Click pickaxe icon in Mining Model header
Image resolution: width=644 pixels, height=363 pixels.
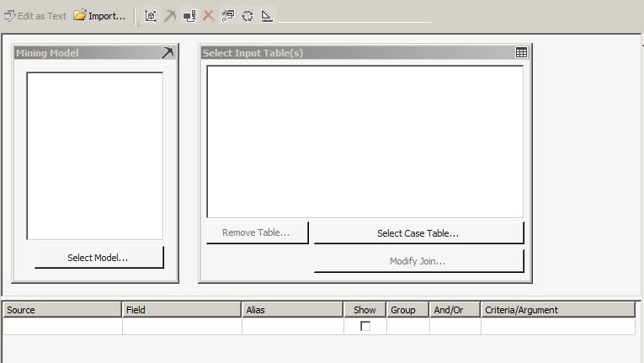coord(168,52)
